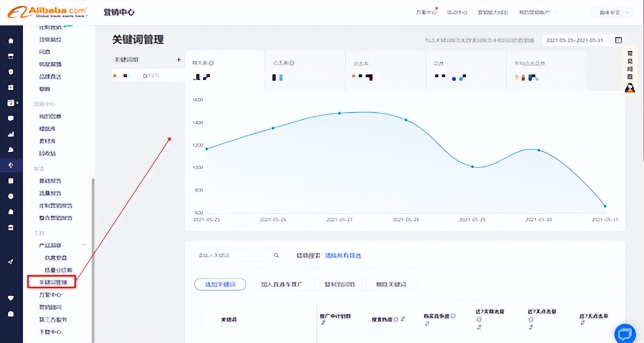Click the 清除所有筛选 link
644x343 pixels.
pos(343,255)
